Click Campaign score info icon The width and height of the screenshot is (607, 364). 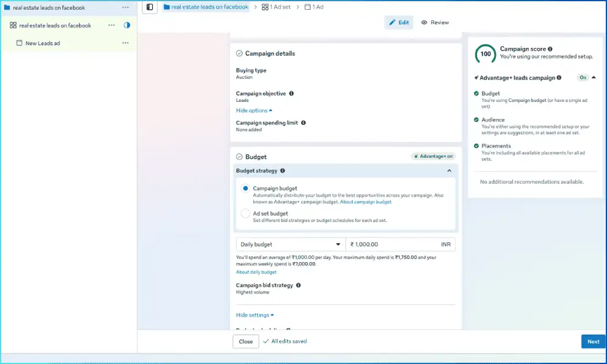point(550,49)
